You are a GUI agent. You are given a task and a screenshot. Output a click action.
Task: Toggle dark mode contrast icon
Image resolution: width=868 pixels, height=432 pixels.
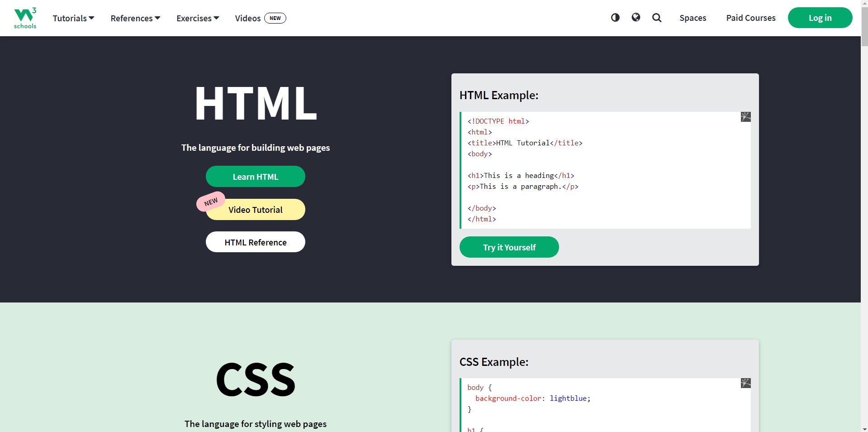click(x=615, y=18)
